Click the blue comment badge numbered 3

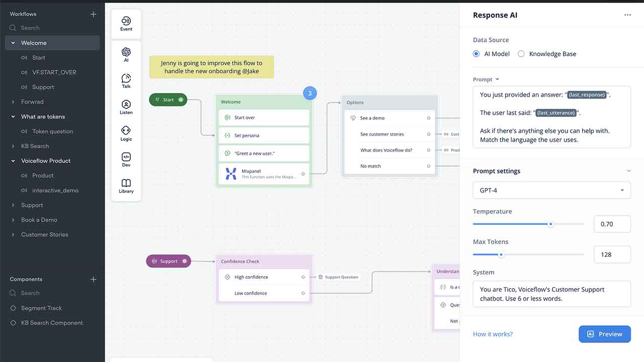click(310, 93)
